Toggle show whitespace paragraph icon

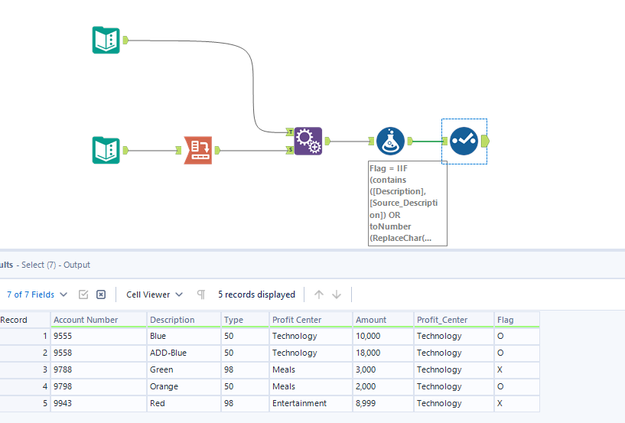click(x=201, y=295)
